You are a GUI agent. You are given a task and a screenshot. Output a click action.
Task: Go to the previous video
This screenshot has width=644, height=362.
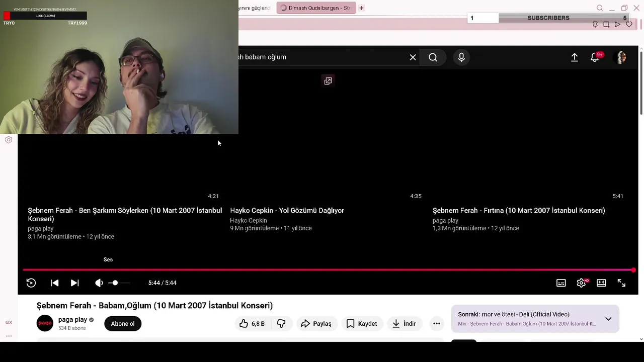click(54, 283)
